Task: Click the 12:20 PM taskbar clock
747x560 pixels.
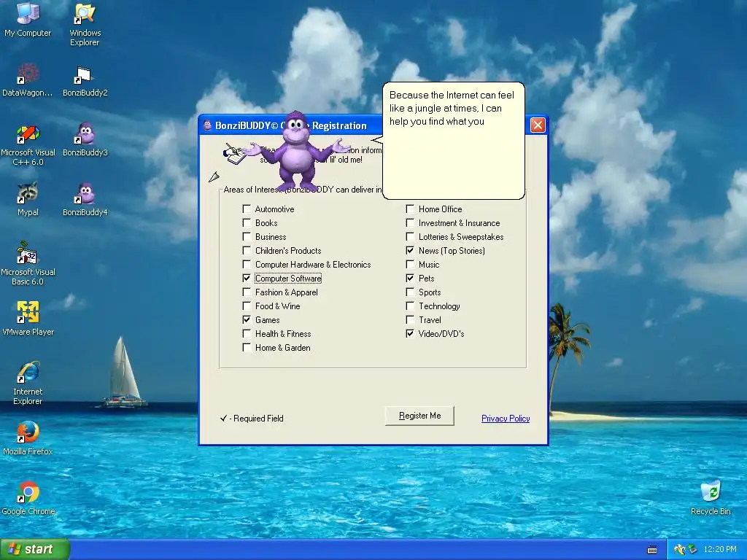Action: pos(720,550)
